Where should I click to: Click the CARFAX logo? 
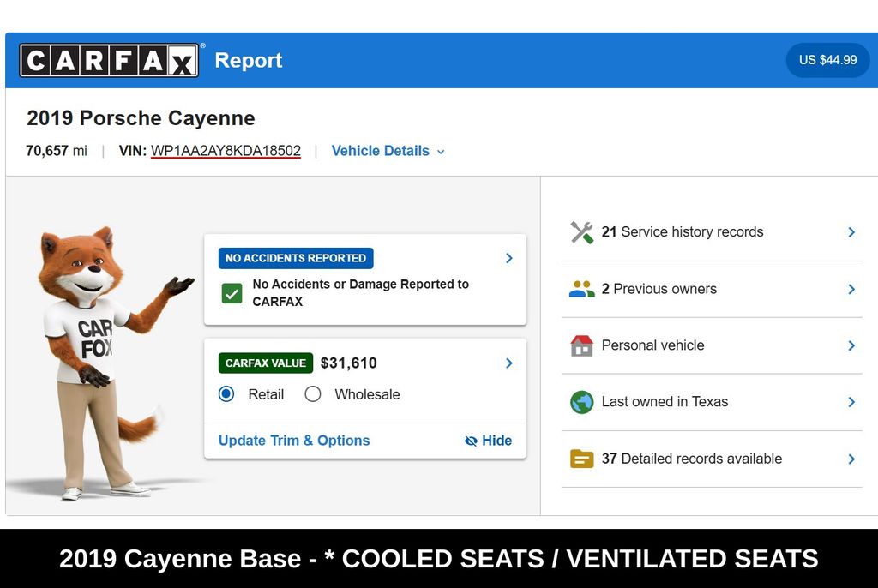tap(110, 61)
